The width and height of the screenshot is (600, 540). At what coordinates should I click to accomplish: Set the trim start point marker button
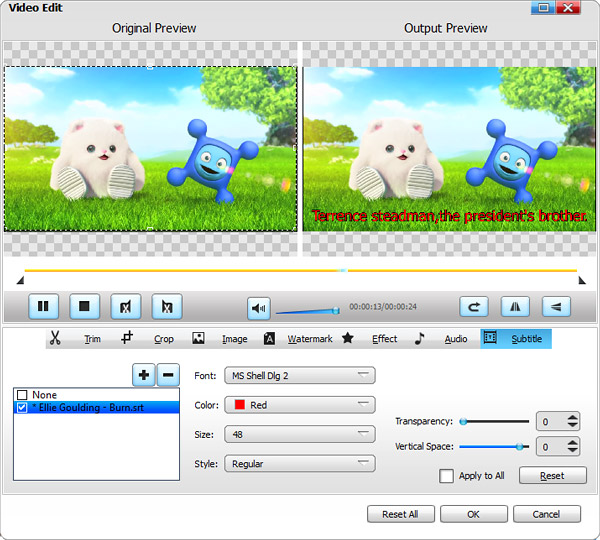[x=126, y=306]
